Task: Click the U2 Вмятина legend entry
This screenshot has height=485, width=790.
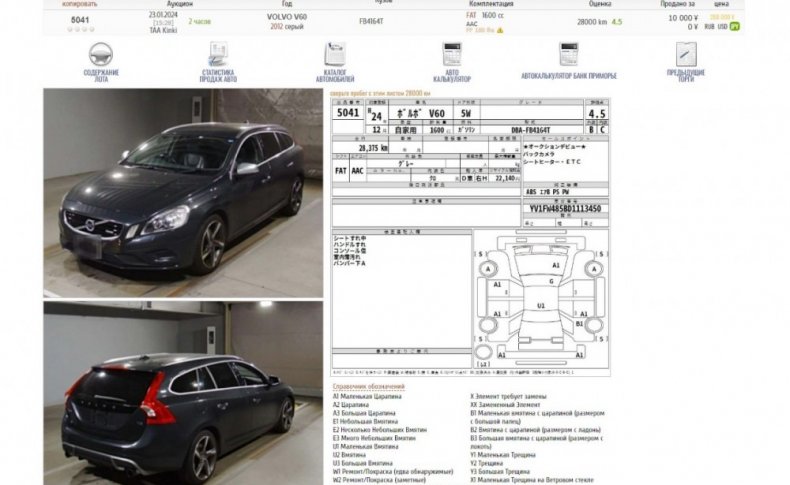Action: [349, 455]
